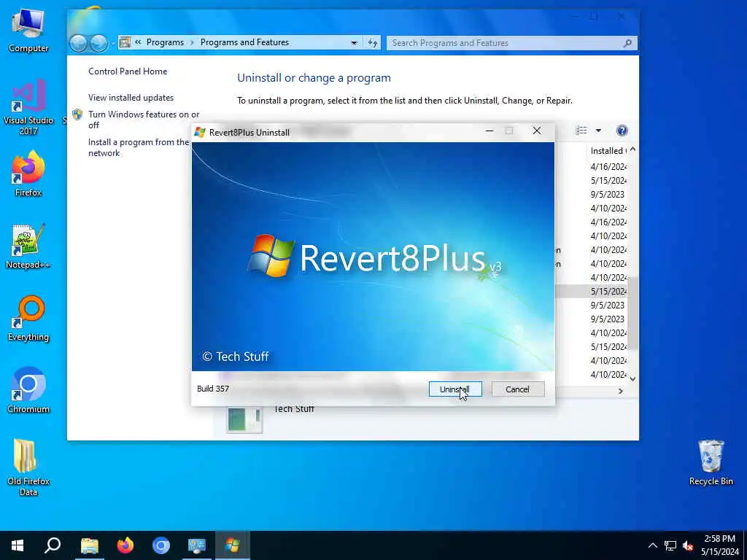This screenshot has width=747, height=560.
Task: Show hidden tray icons chevron
Action: click(x=653, y=545)
